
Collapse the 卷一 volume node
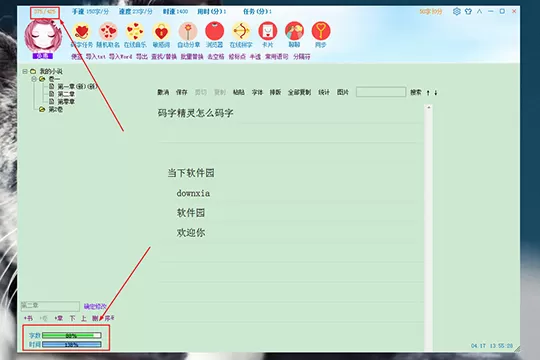tap(34, 79)
